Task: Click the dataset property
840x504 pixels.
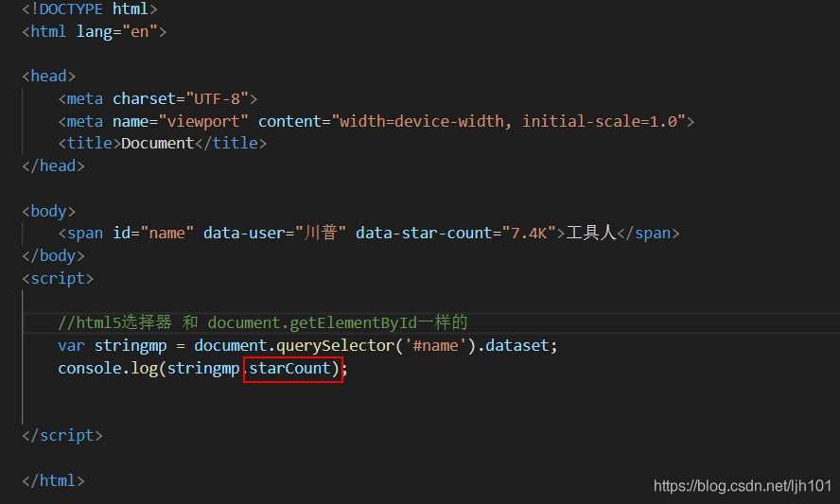Action: pyautogui.click(x=517, y=346)
